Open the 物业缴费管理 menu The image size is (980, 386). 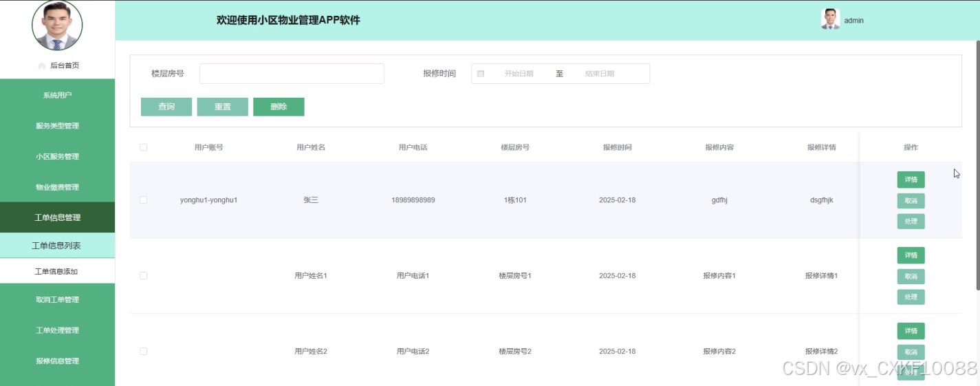coord(57,187)
